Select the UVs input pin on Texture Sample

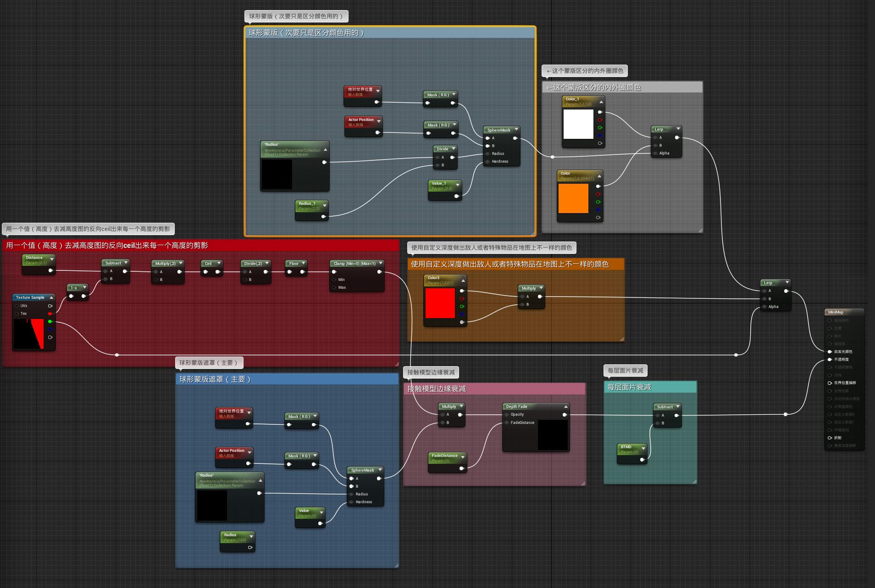click(17, 306)
